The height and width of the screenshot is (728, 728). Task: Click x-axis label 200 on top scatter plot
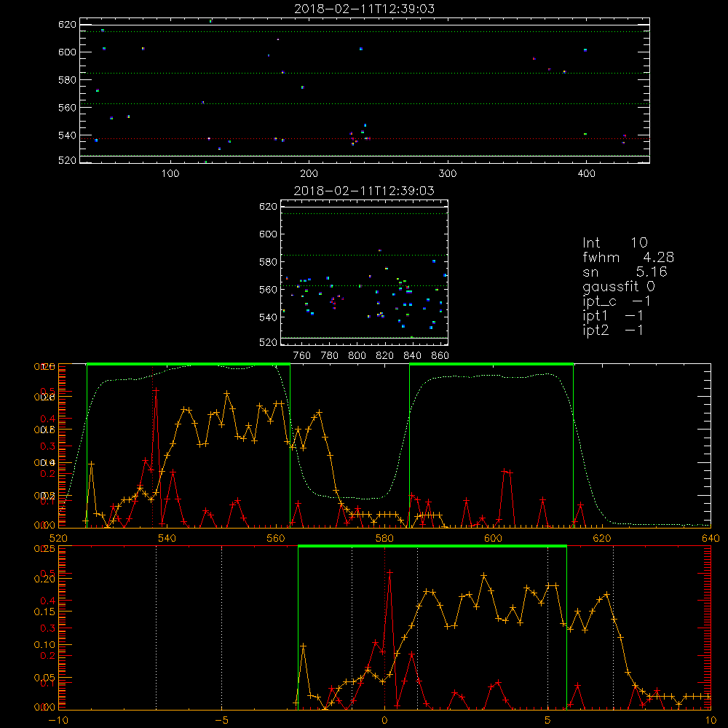click(x=309, y=174)
